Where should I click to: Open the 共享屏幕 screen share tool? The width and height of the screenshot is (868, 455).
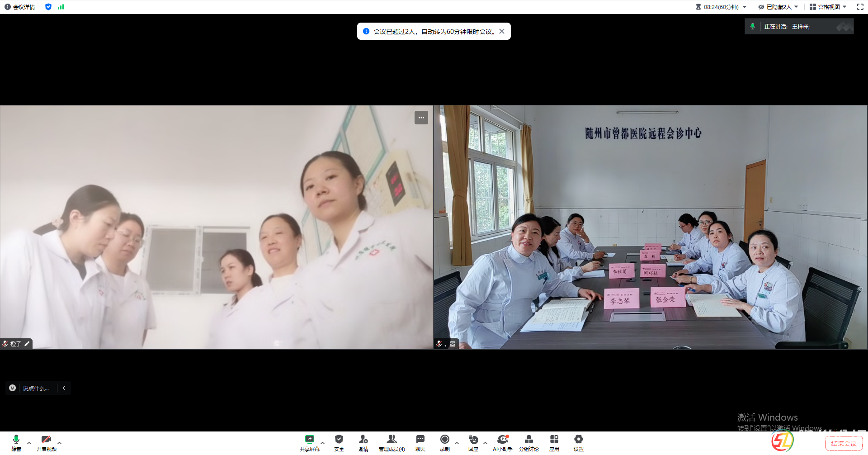(x=309, y=442)
